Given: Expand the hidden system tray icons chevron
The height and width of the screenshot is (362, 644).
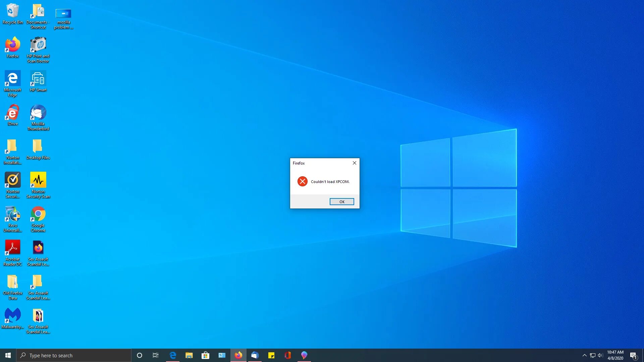Looking at the screenshot, I should [x=585, y=355].
